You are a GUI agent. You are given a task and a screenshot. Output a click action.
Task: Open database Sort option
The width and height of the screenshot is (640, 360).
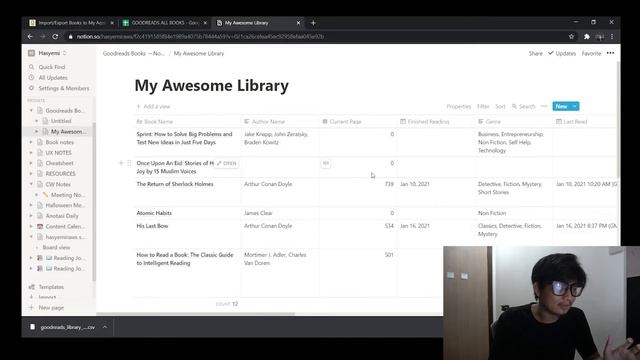(x=500, y=107)
